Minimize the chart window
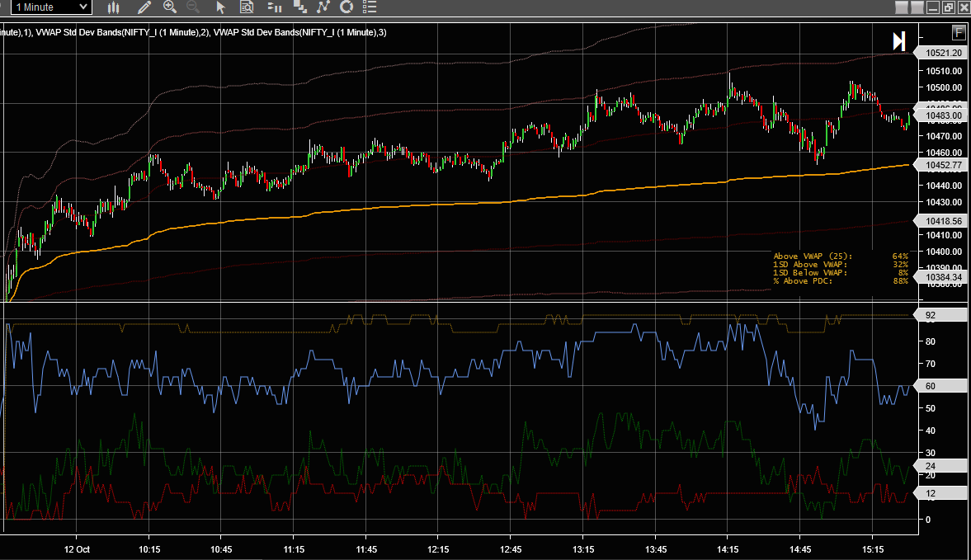Image resolution: width=971 pixels, height=560 pixels. click(x=933, y=7)
